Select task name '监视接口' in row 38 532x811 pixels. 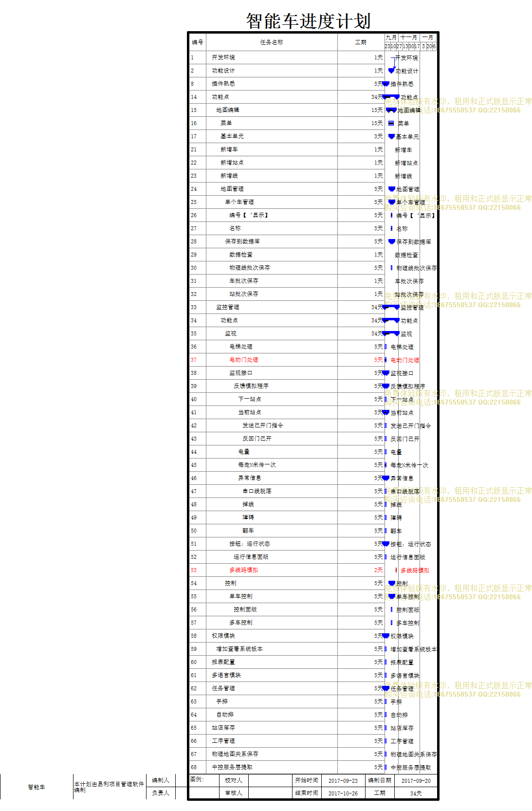point(241,373)
